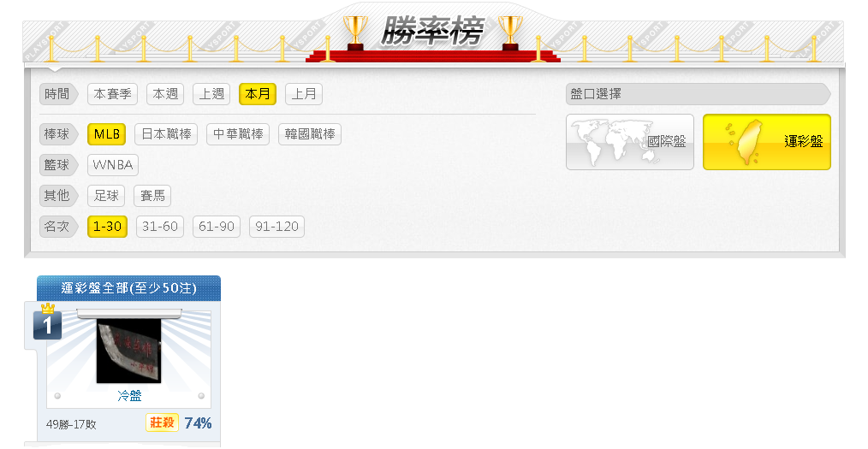Select the 國際盤 world map option
This screenshot has width=868, height=449.
(x=629, y=142)
